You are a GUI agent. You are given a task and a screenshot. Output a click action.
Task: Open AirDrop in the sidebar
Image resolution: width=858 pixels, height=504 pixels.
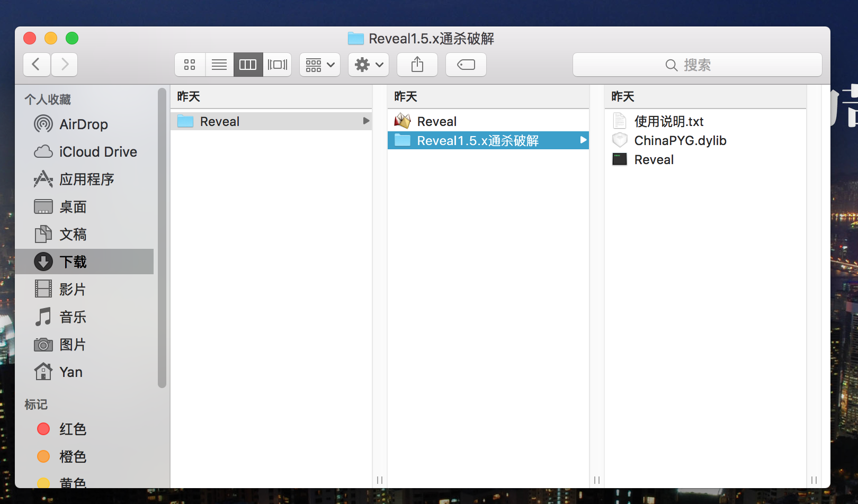click(x=85, y=124)
